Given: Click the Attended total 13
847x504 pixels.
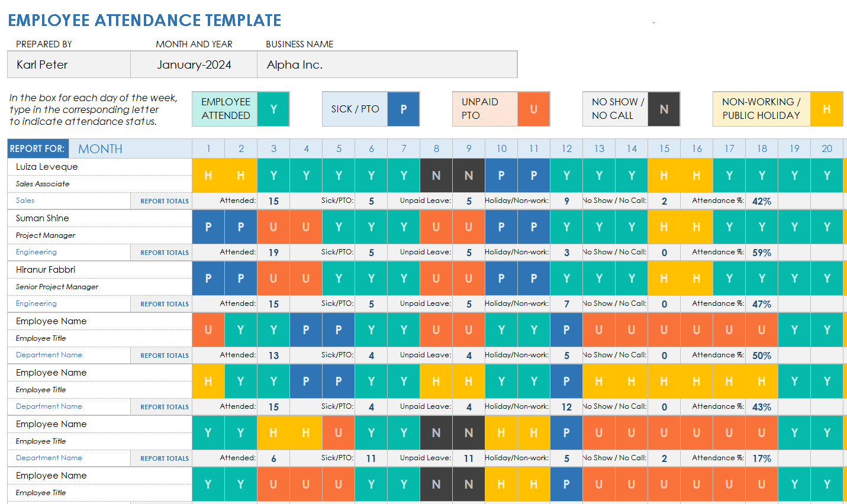Looking at the screenshot, I should [x=273, y=356].
